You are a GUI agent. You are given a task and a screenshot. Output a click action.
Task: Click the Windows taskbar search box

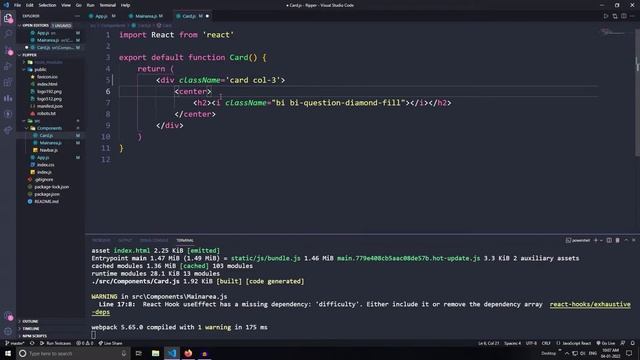(73, 353)
